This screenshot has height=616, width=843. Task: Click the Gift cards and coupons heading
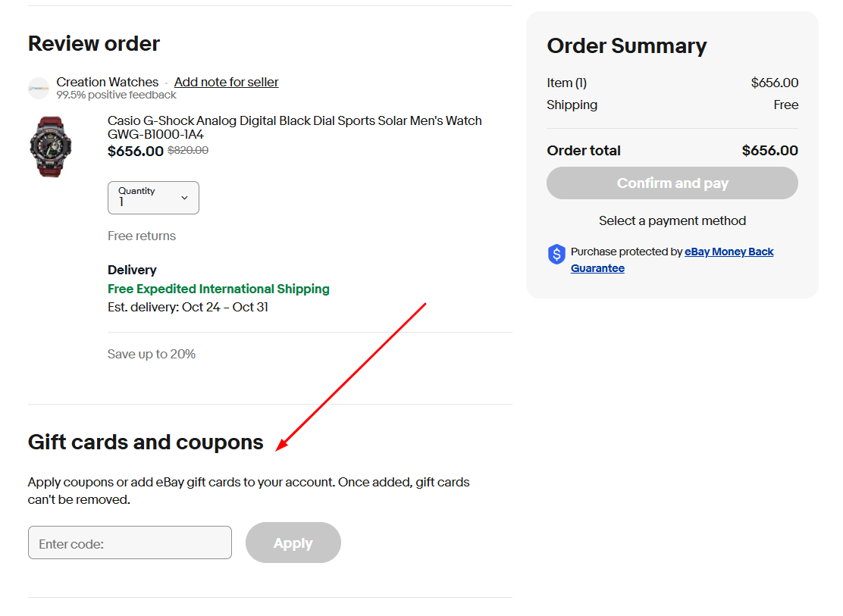click(x=144, y=442)
